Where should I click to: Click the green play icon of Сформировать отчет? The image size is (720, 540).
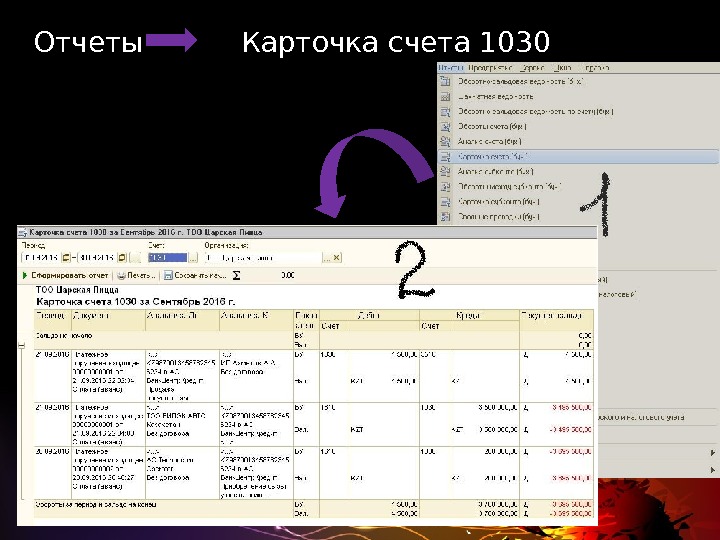[x=25, y=276]
